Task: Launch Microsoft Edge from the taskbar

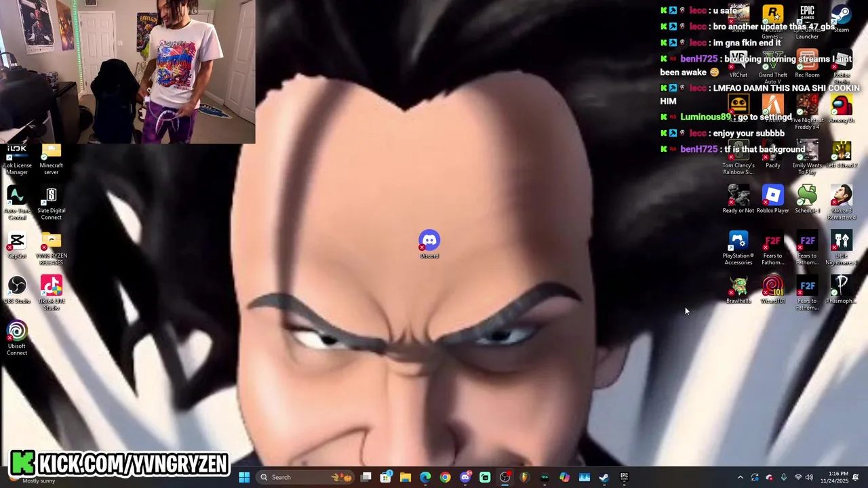Action: (425, 477)
